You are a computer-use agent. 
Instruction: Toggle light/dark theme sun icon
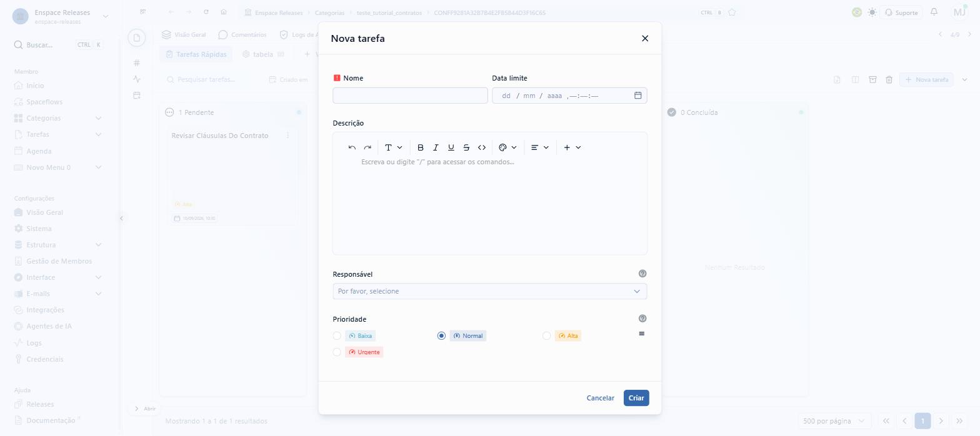coord(872,12)
